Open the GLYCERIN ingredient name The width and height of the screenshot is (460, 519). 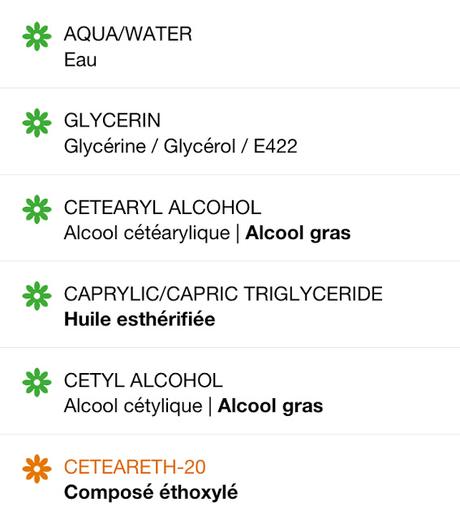click(x=112, y=120)
